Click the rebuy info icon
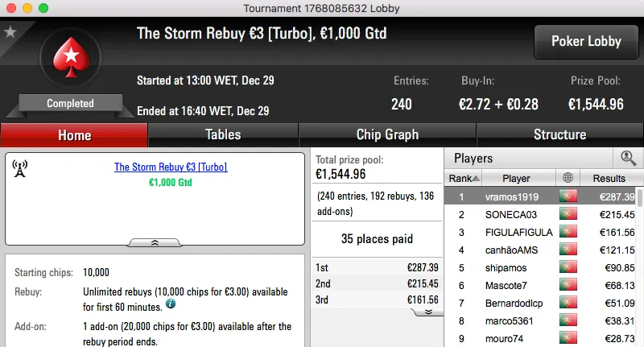The height and width of the screenshot is (347, 644). click(x=171, y=305)
